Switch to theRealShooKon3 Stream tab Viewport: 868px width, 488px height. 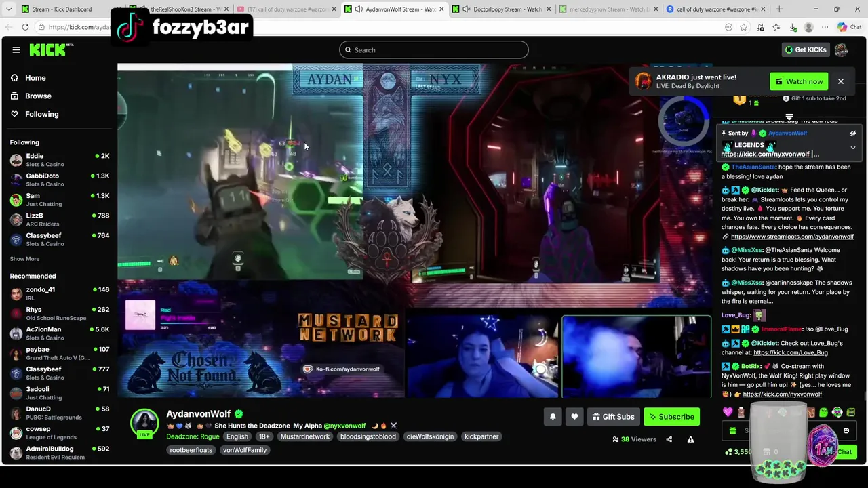tap(180, 9)
